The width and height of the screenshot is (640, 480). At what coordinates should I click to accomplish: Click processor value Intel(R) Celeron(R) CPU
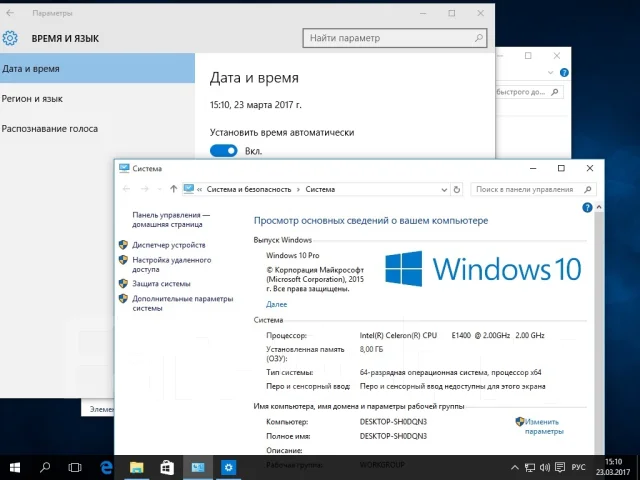[398, 336]
